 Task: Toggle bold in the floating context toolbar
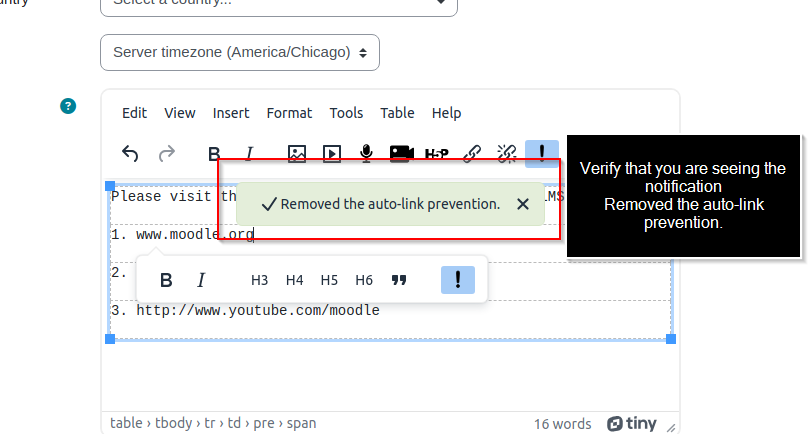click(x=166, y=280)
